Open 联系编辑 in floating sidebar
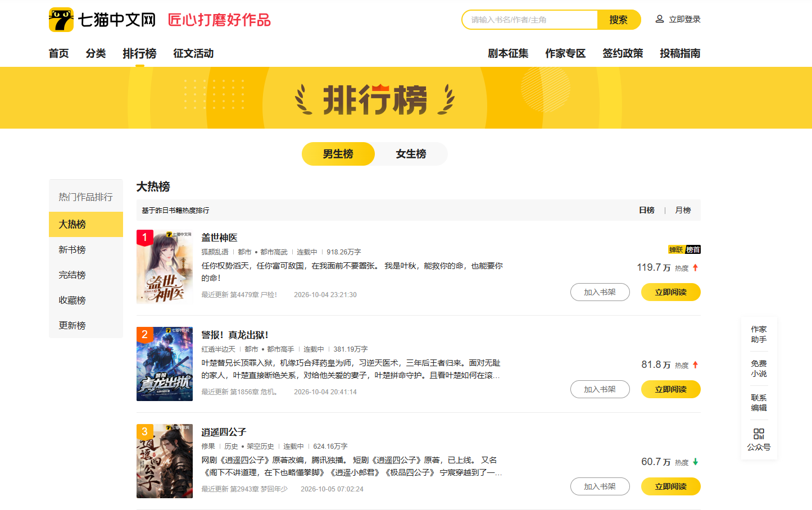Image resolution: width=812 pixels, height=510 pixels. (x=759, y=403)
